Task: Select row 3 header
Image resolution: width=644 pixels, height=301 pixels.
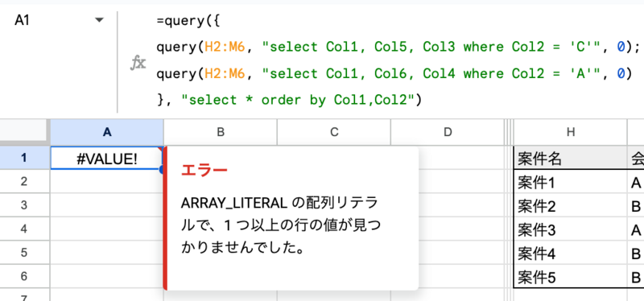Action: 25,205
